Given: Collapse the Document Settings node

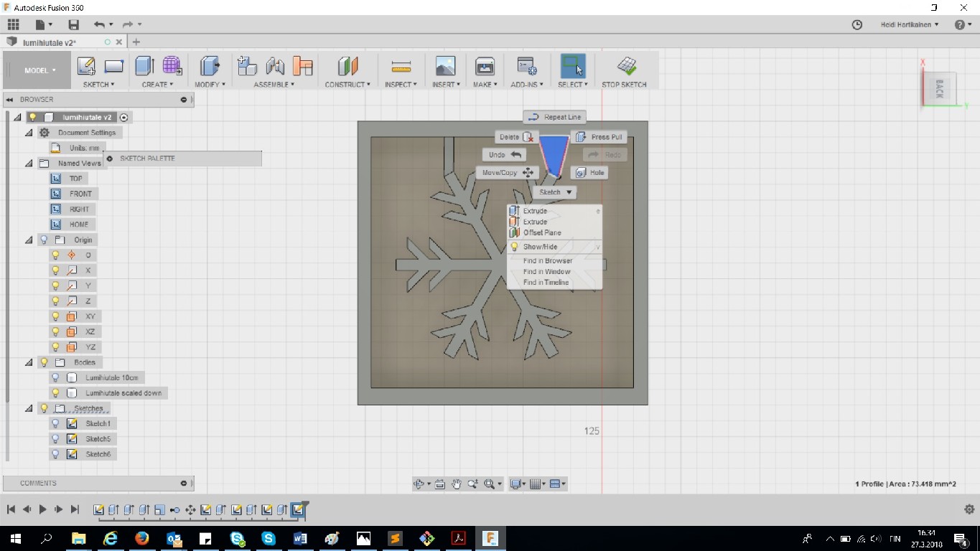Looking at the screenshot, I should (x=29, y=133).
